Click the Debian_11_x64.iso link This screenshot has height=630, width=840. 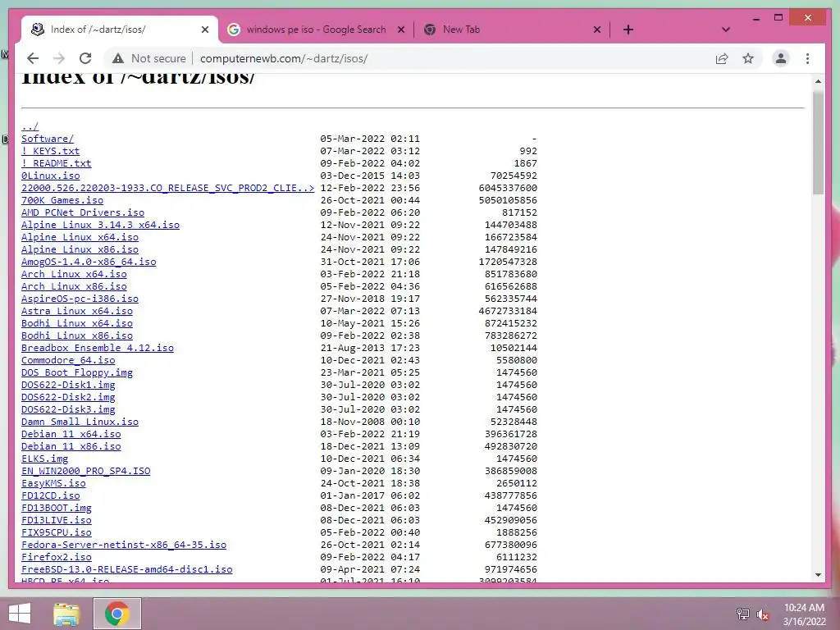coord(71,435)
